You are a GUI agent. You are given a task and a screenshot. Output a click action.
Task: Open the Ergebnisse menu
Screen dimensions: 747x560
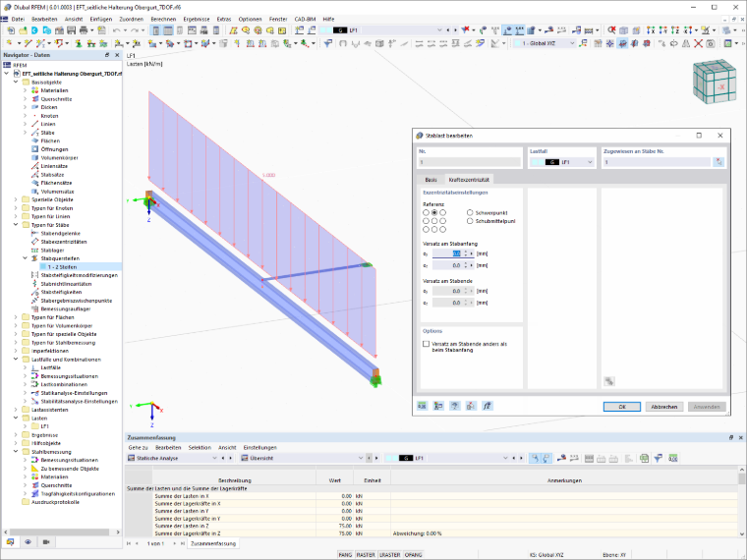(197, 19)
